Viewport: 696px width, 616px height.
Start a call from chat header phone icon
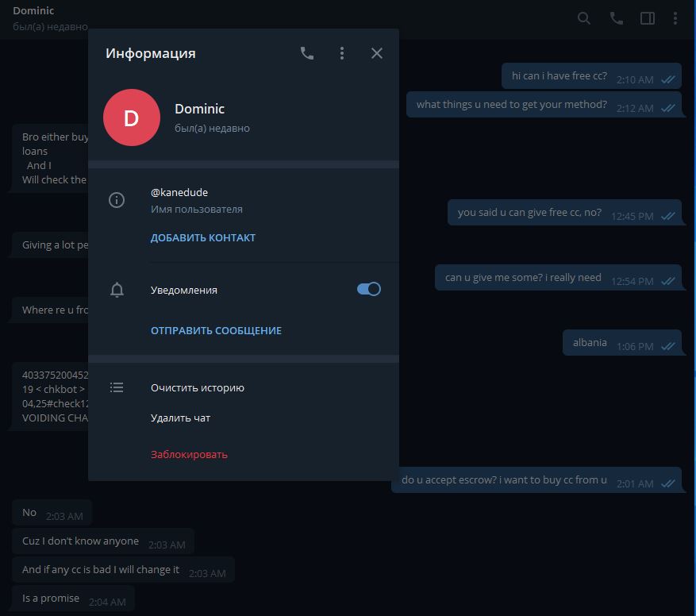pos(616,18)
